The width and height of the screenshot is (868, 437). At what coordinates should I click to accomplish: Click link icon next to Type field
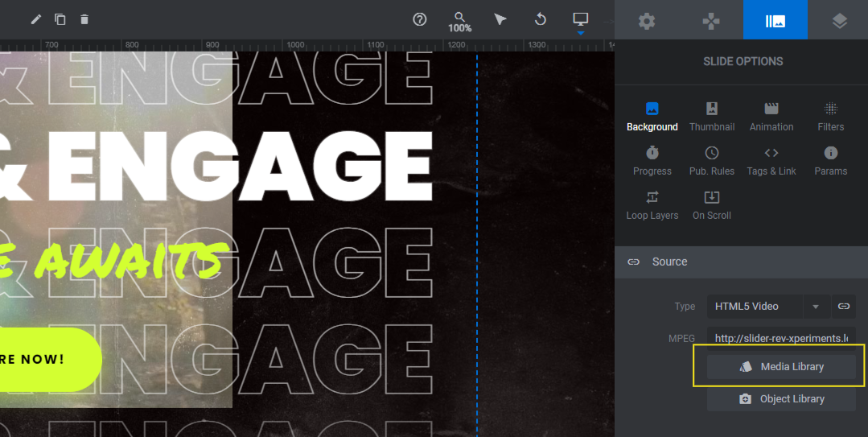coord(844,307)
